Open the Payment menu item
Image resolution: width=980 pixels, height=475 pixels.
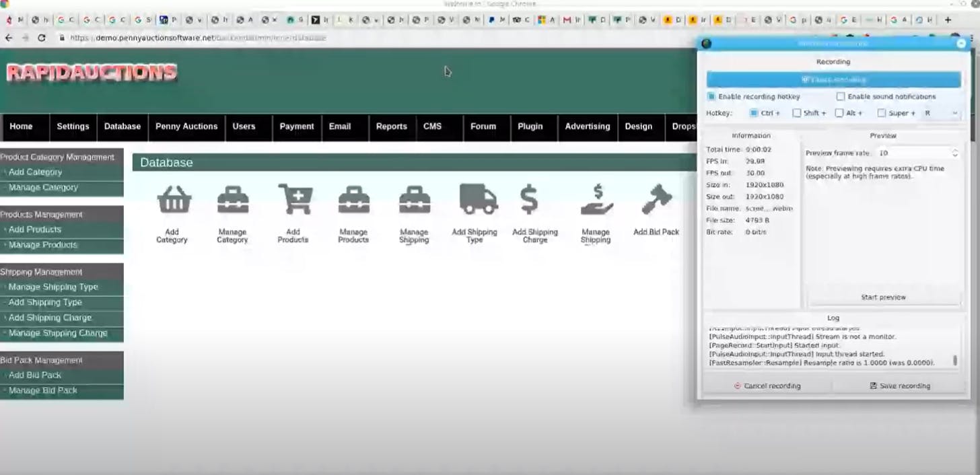click(297, 126)
